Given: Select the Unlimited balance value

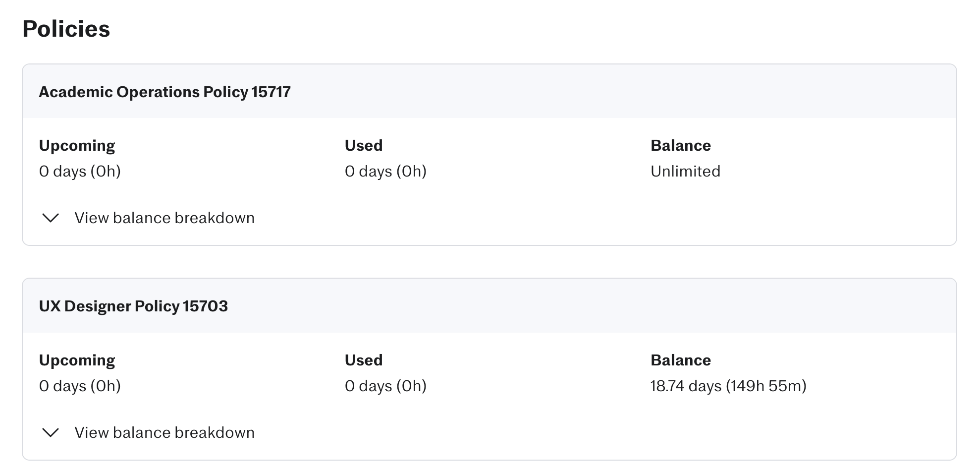Looking at the screenshot, I should [x=685, y=172].
